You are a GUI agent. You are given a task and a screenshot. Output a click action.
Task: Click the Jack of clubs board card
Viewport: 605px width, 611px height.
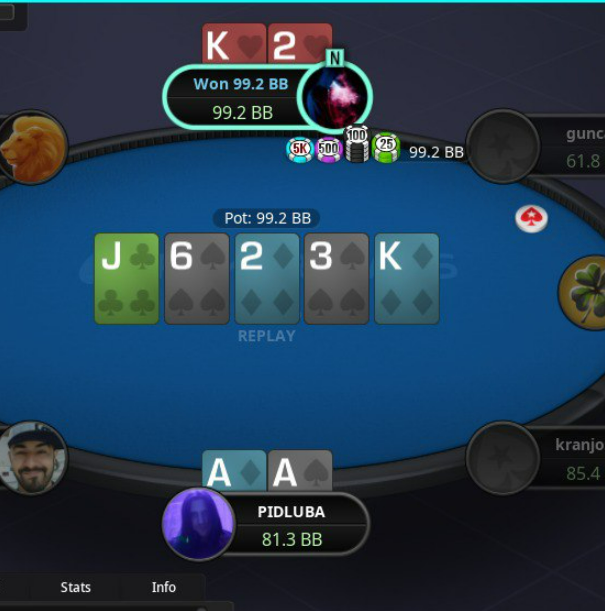(127, 279)
